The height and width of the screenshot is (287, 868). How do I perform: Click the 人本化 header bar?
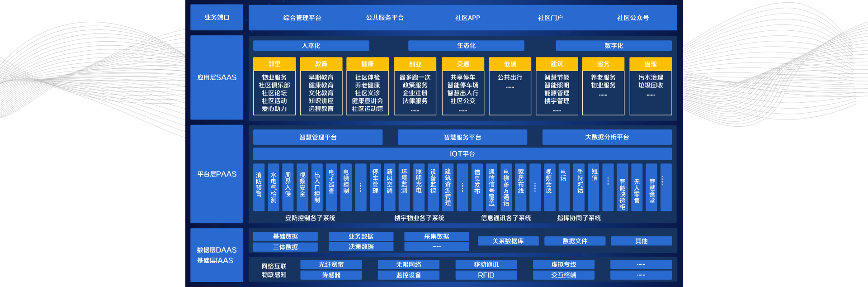[311, 46]
